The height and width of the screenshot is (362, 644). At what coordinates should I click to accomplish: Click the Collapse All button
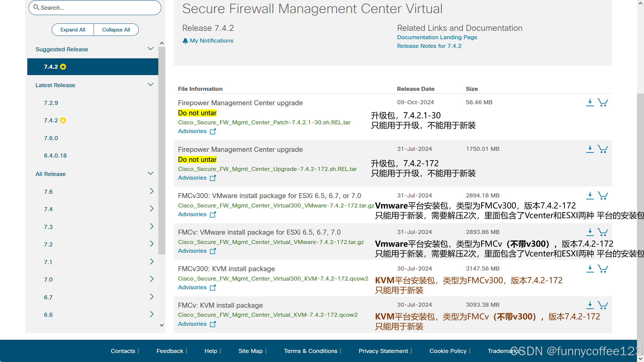pos(116,30)
